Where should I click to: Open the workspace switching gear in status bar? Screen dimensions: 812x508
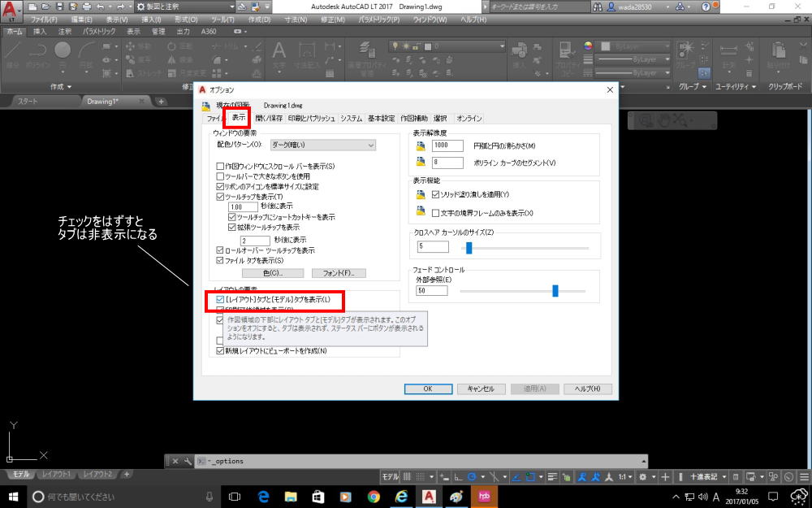[642, 476]
